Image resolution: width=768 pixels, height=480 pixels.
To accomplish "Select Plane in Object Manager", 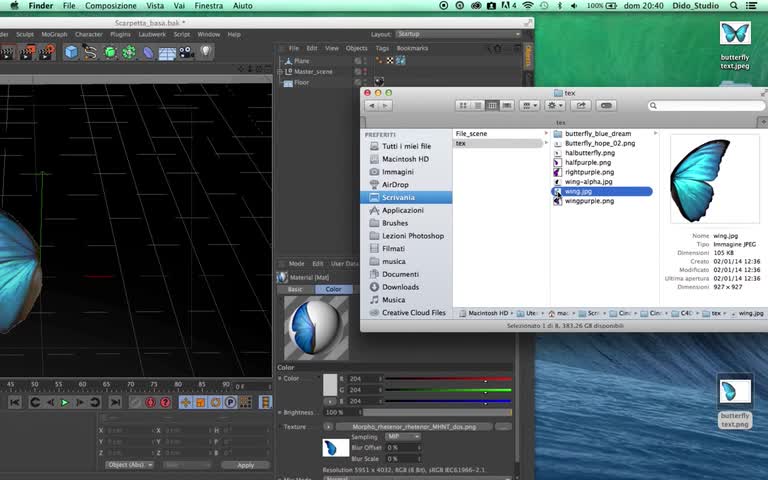I will [302, 61].
